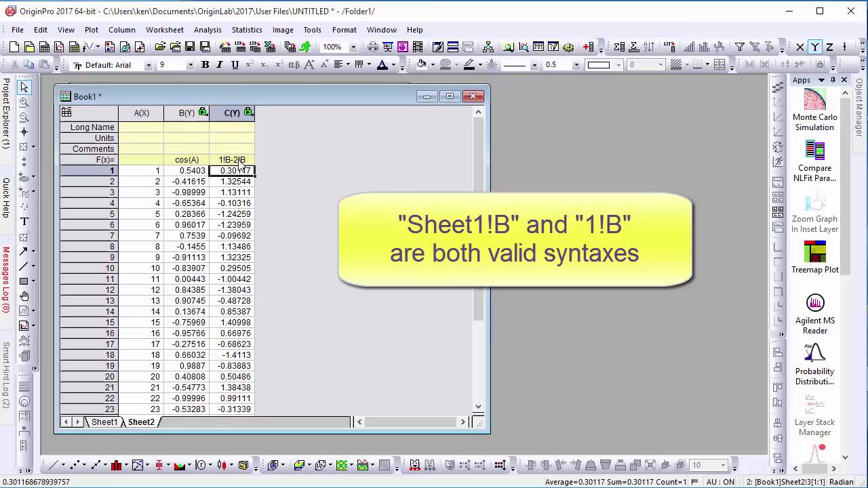Screen dimensions: 868x488
Task: Open the Quick Help side tab
Action: pos(6,198)
